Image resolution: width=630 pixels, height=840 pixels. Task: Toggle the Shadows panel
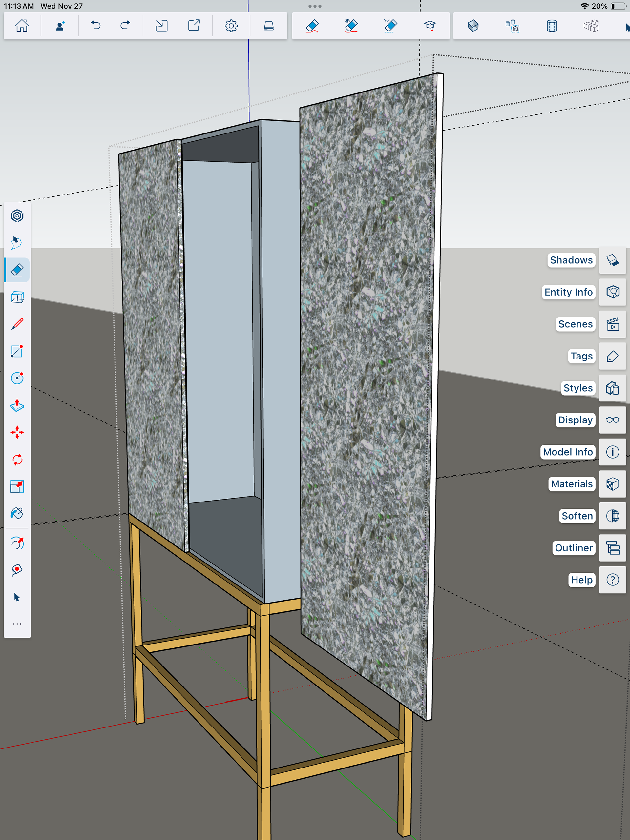(612, 260)
